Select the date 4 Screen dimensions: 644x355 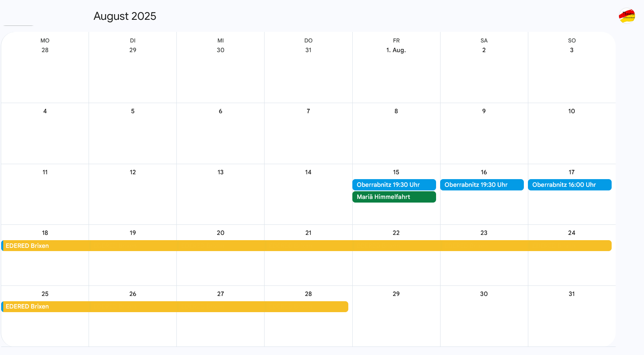point(45,111)
